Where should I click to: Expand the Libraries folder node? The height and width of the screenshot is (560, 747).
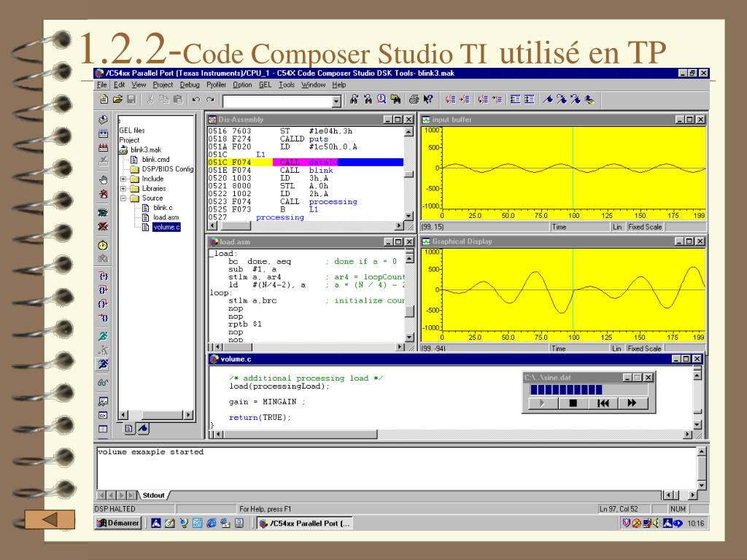point(123,189)
